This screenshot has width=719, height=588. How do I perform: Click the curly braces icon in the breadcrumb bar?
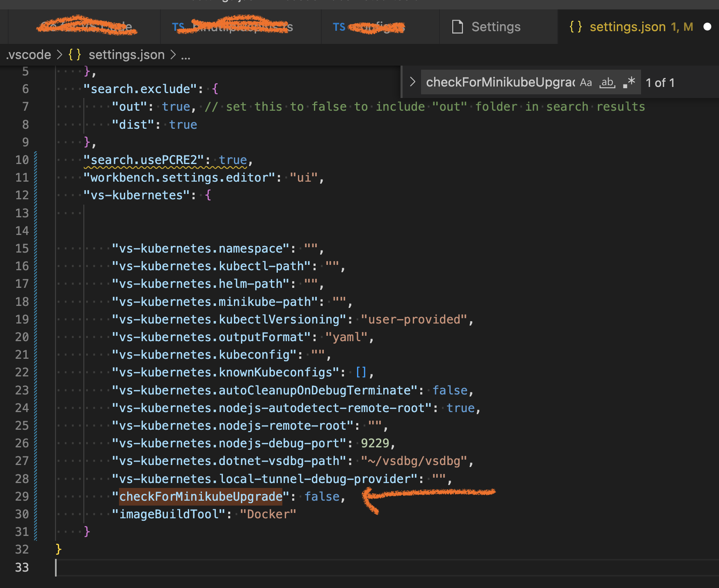tap(75, 55)
